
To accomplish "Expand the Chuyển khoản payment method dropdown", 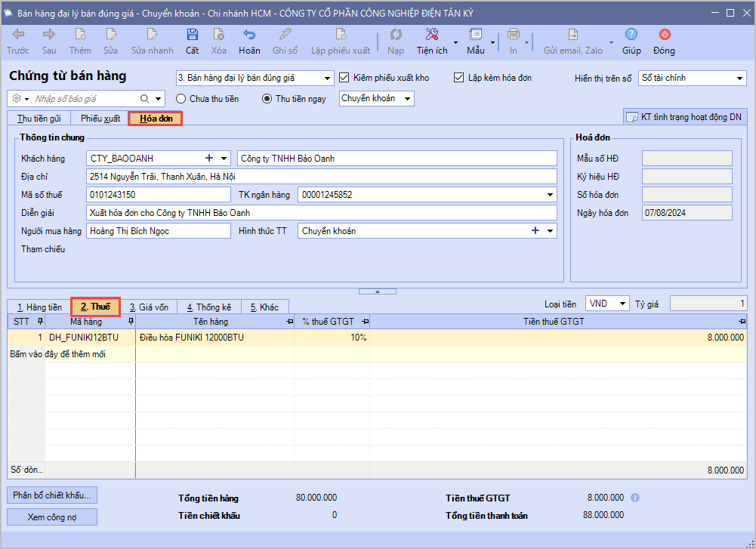I will pyautogui.click(x=407, y=99).
